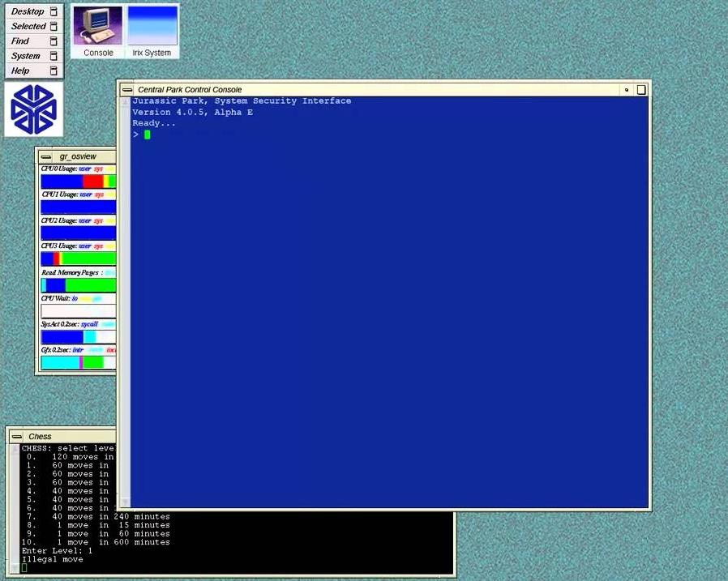The height and width of the screenshot is (581, 728).
Task: Click the green cursor at the security prompt
Action: click(148, 135)
